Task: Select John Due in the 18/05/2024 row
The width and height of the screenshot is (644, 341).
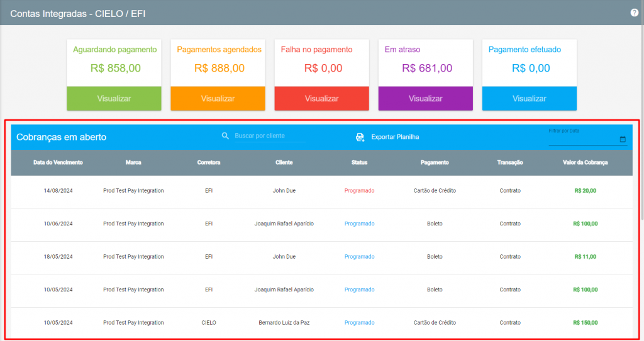Action: (x=284, y=257)
